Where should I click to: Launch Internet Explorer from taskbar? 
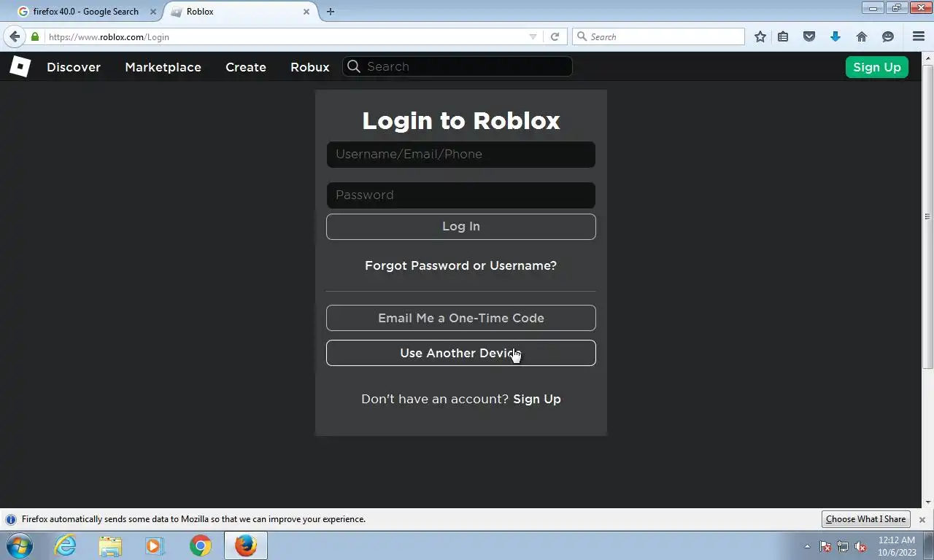point(65,545)
